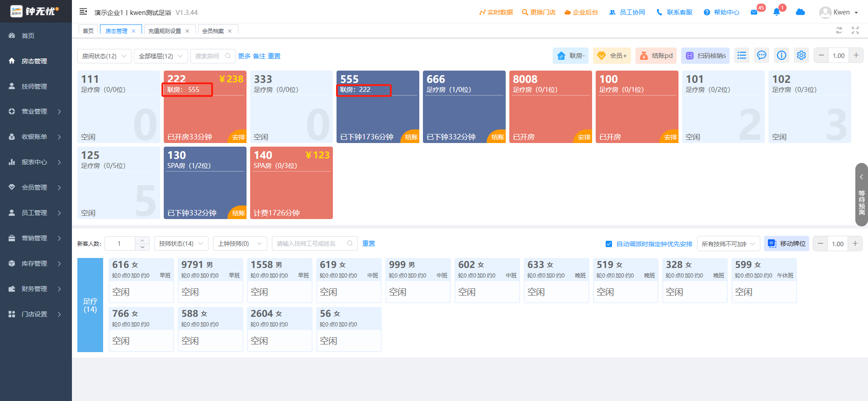
Task: Toggle the sidebar collapse hamburger icon
Action: 83,12
